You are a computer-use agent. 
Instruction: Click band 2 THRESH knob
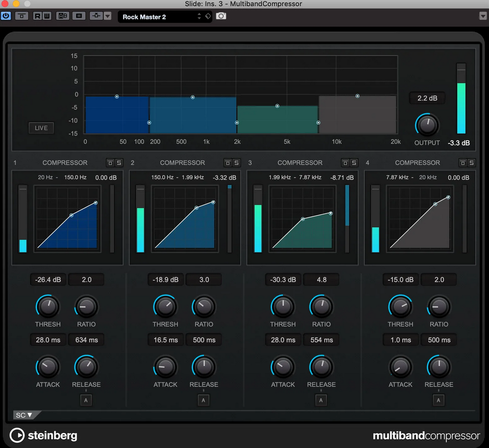click(165, 307)
